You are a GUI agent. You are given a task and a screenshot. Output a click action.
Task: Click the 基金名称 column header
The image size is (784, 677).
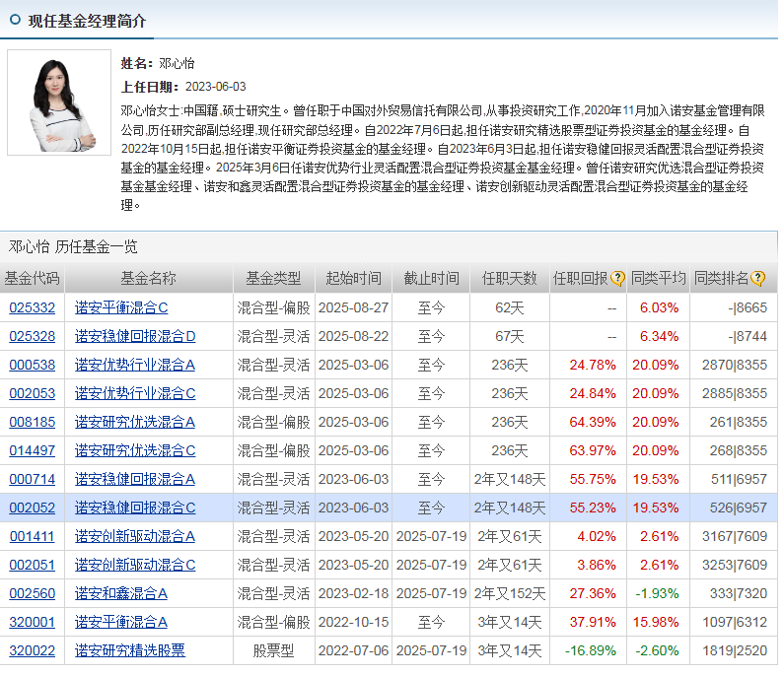coord(149,278)
